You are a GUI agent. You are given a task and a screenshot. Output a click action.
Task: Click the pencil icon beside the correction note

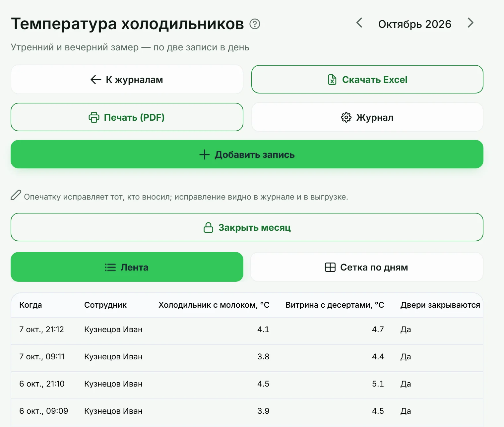(x=16, y=195)
